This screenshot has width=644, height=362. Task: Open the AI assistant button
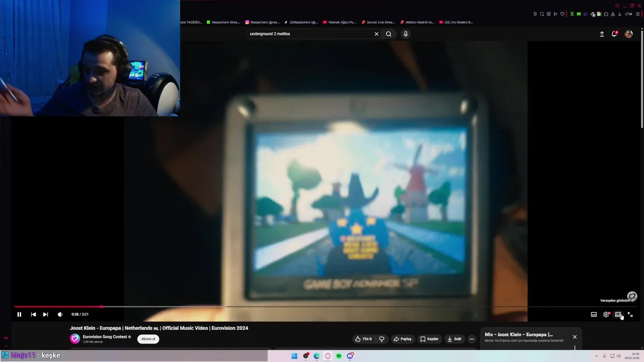[628, 14]
